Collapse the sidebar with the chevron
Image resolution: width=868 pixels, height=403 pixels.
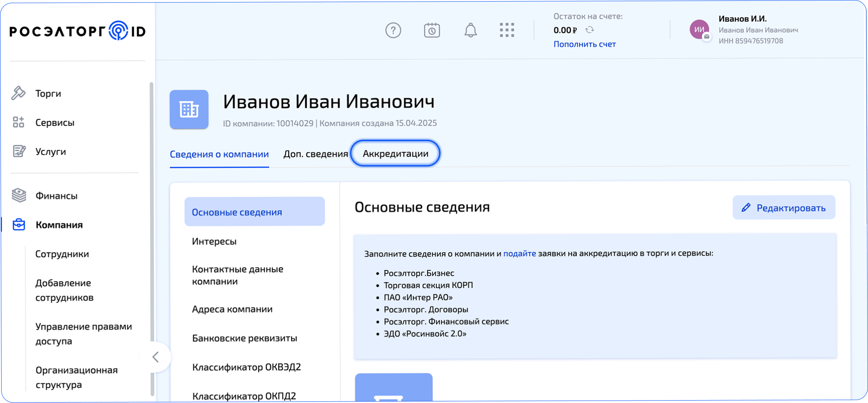point(156,357)
